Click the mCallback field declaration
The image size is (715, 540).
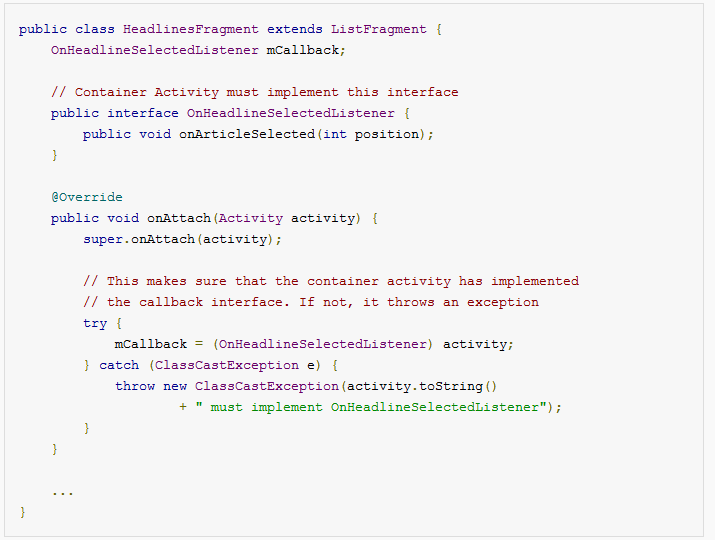198,50
